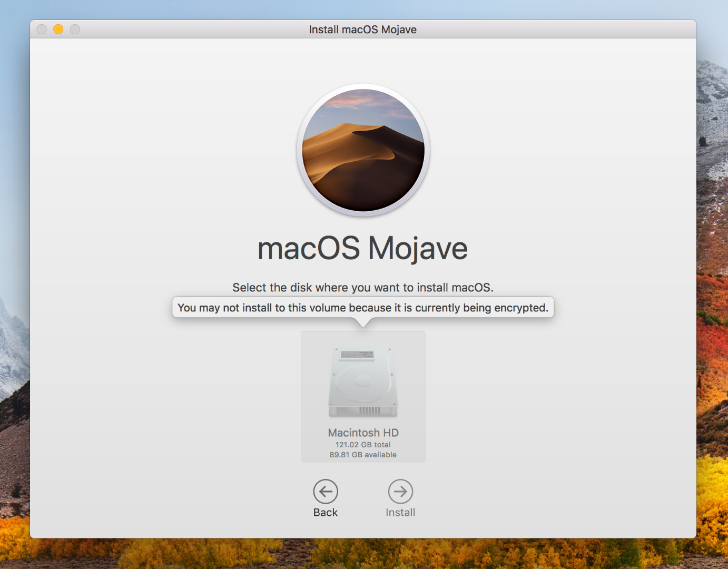Click the Back arrow icon
Image resolution: width=728 pixels, height=569 pixels.
(x=326, y=492)
